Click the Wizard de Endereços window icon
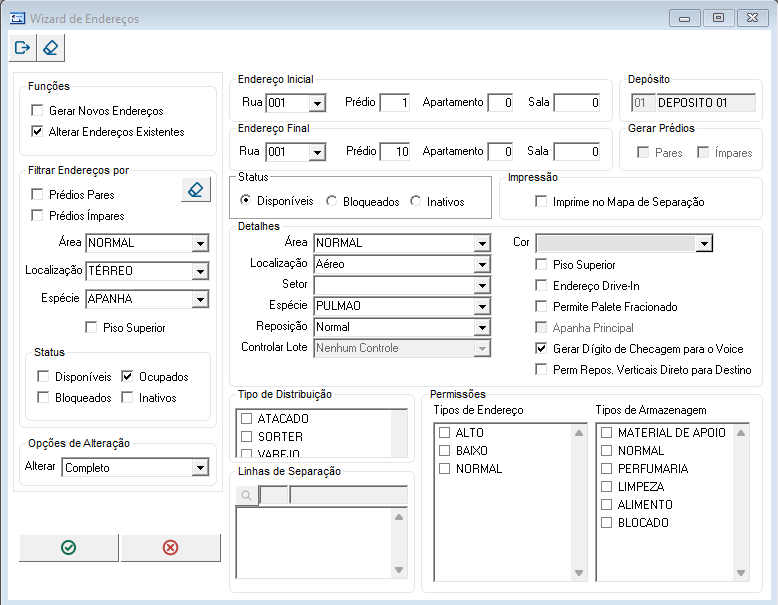Viewport: 778px width, 605px height. (17, 18)
